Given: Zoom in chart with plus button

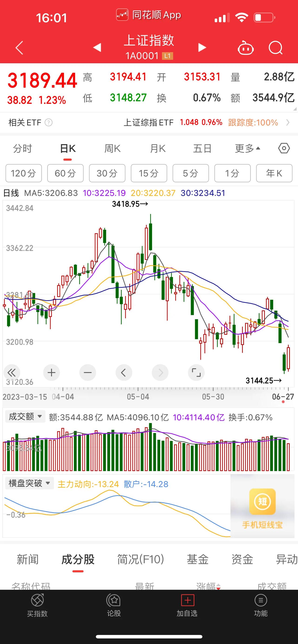Looking at the screenshot, I should coord(51,373).
